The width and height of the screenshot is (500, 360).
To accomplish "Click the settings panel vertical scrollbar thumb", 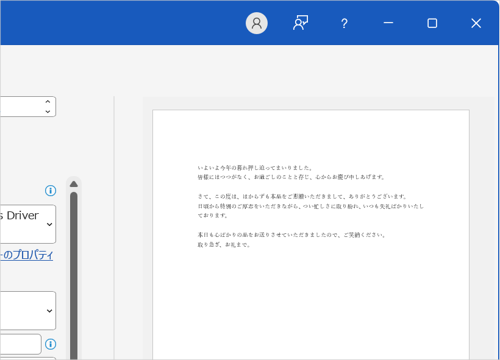I will [x=74, y=276].
